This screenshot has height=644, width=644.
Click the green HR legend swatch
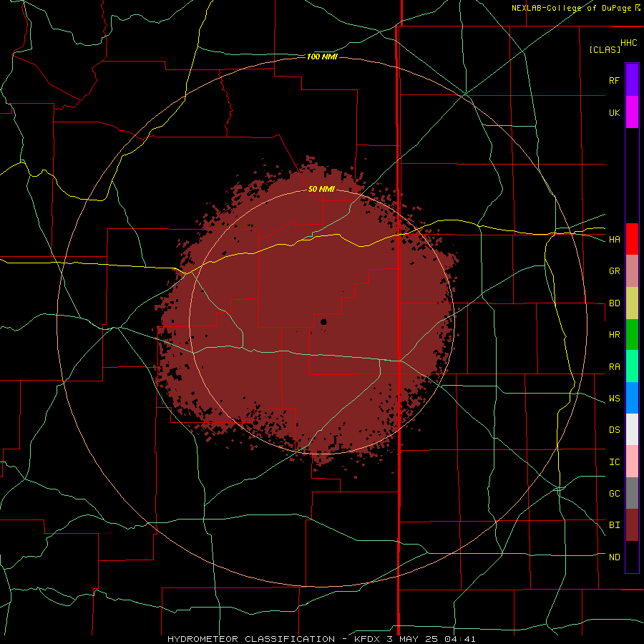pos(632,335)
